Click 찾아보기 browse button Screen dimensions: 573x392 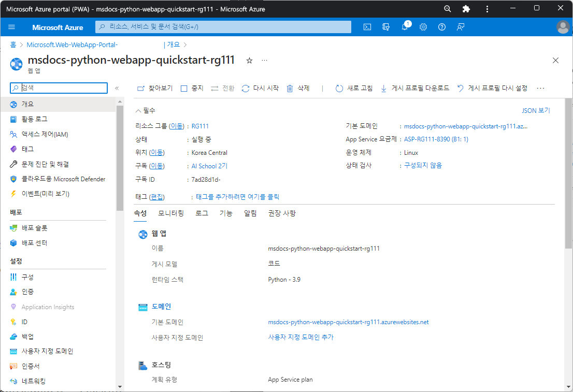point(155,89)
